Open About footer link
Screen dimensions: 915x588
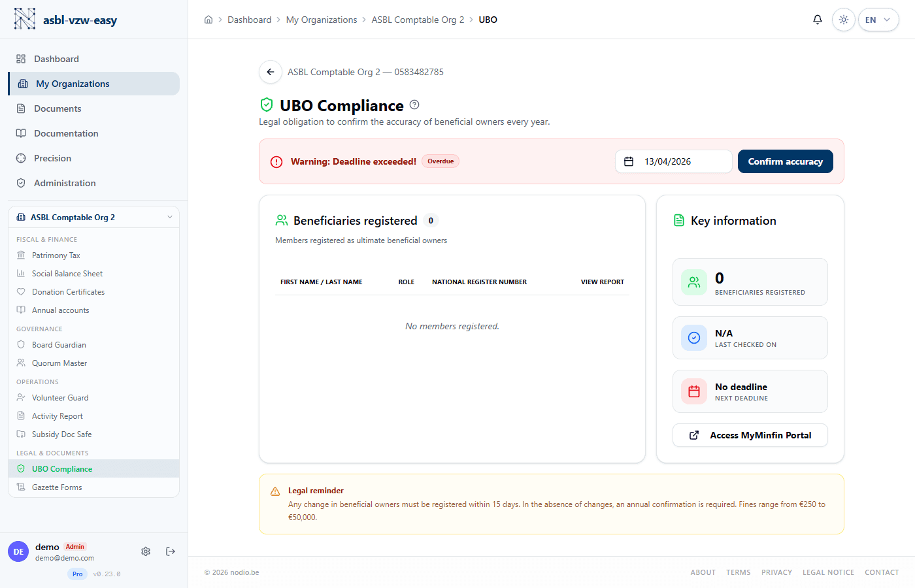pos(703,572)
